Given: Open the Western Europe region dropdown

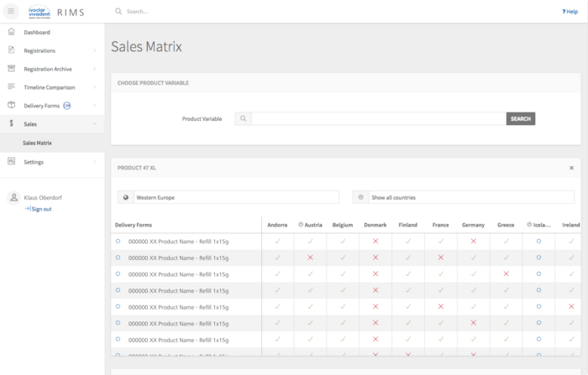Looking at the screenshot, I should point(228,197).
